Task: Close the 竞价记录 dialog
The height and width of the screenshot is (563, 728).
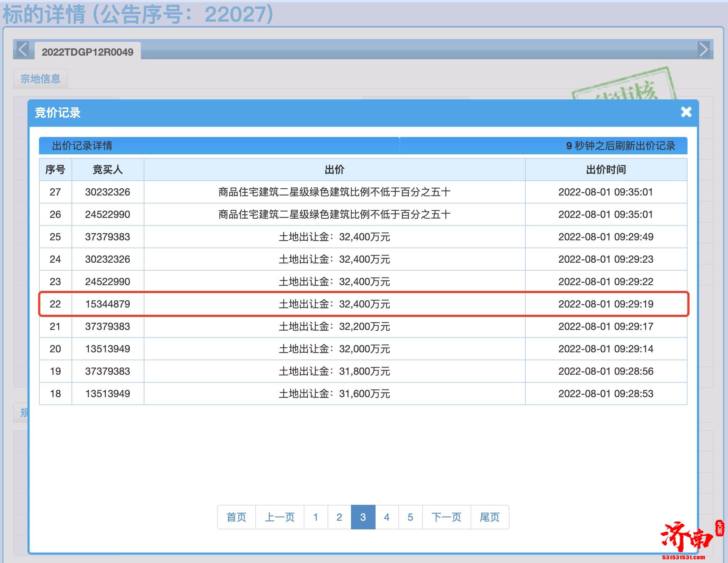Action: point(686,112)
